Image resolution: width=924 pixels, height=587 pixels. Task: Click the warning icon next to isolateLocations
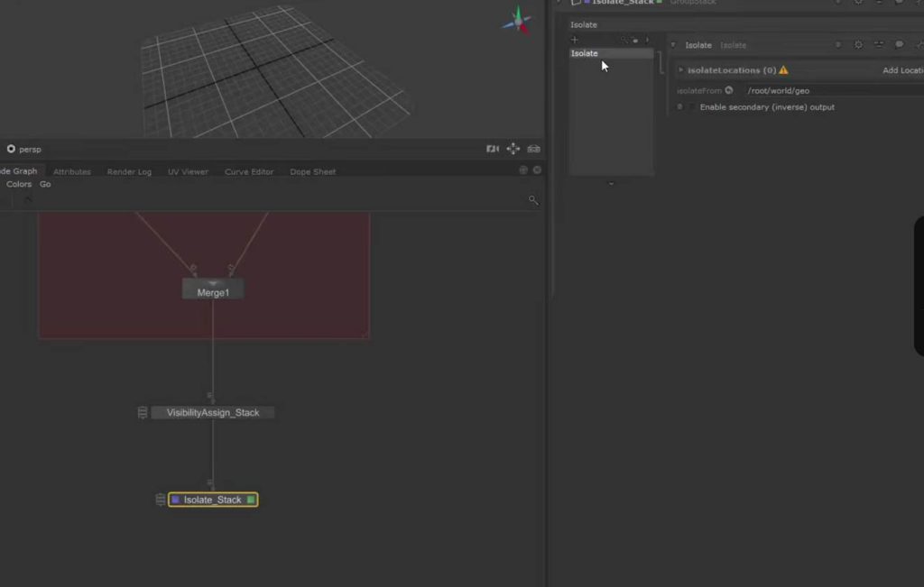(783, 70)
